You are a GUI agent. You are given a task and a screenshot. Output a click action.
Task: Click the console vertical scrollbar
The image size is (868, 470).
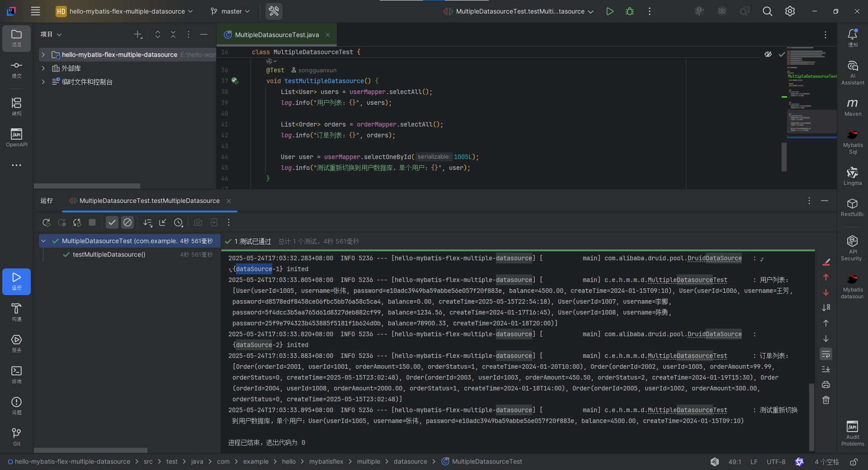pos(811,416)
